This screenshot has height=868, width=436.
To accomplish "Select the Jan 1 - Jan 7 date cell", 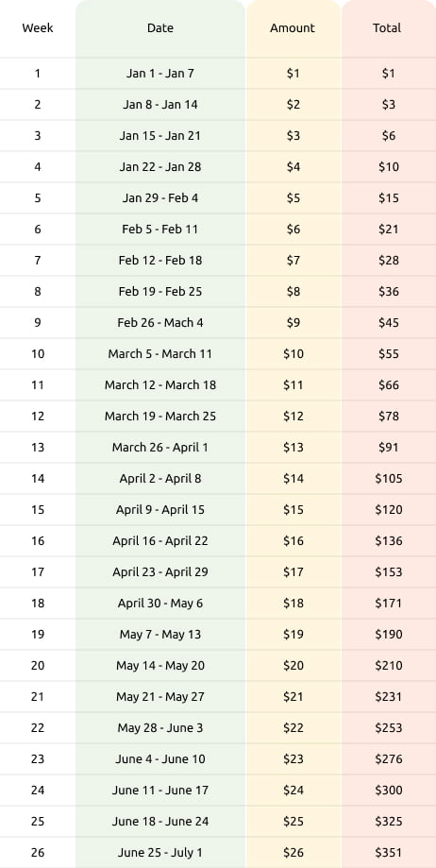I will (x=159, y=73).
